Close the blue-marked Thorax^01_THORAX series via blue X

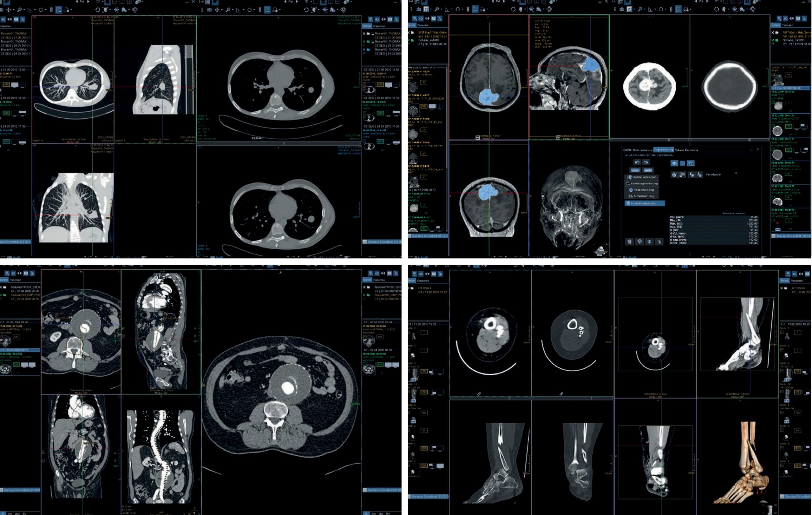364,50
